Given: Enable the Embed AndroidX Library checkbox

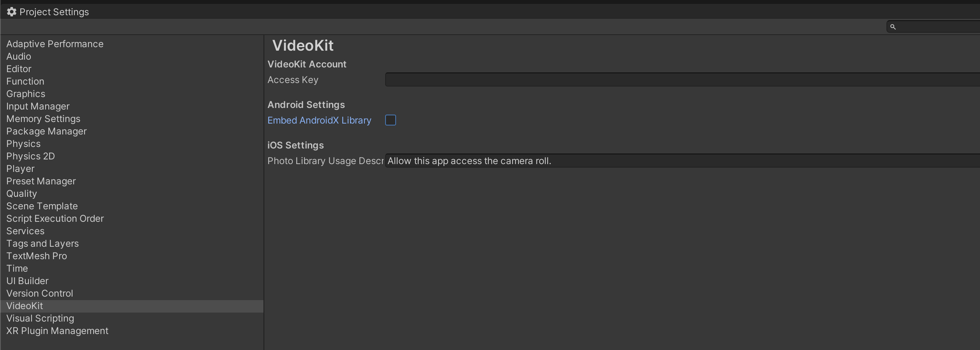Looking at the screenshot, I should pos(390,120).
